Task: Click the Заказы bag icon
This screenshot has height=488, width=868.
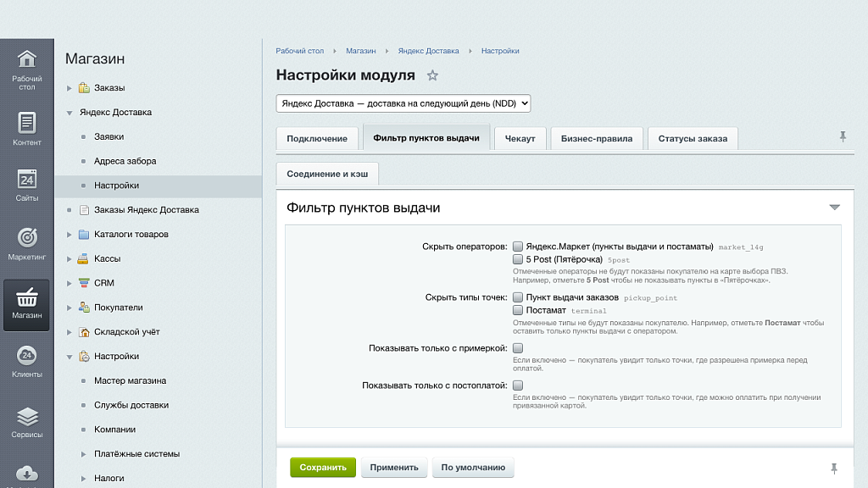Action: point(84,87)
